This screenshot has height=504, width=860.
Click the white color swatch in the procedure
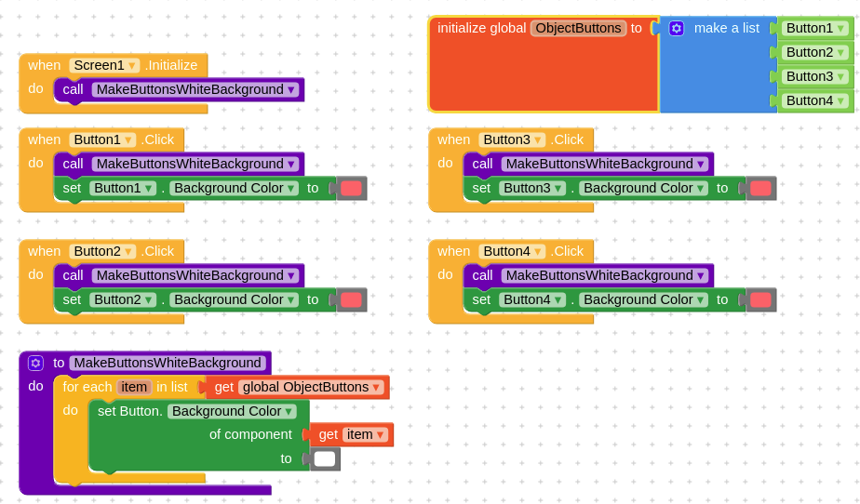[325, 459]
